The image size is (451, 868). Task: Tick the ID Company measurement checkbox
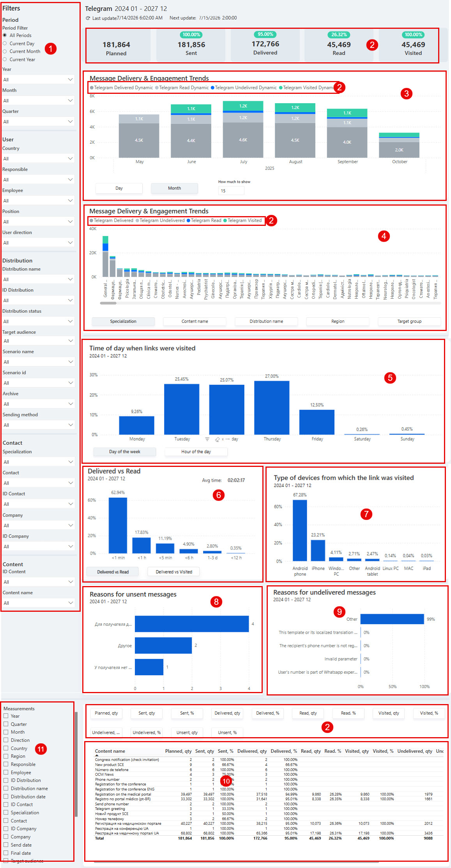coord(6,828)
